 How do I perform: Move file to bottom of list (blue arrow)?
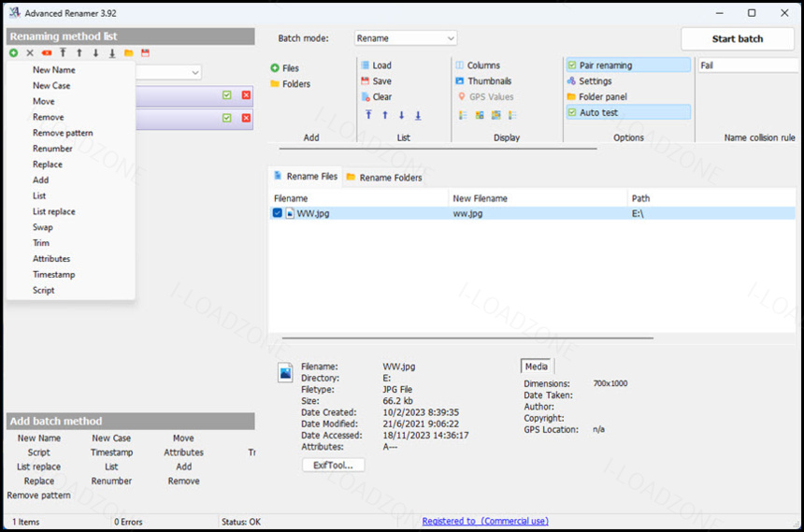click(418, 115)
